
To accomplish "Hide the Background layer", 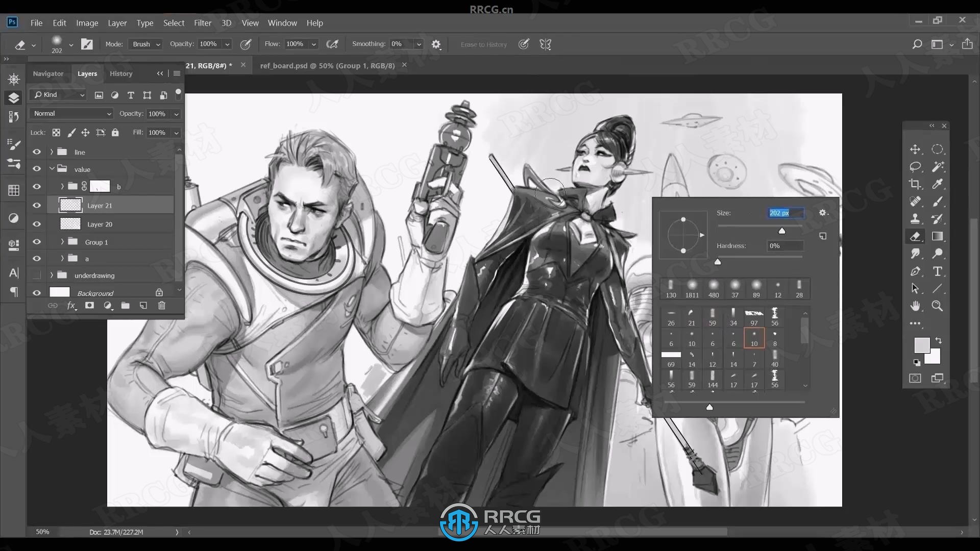I will coord(37,293).
